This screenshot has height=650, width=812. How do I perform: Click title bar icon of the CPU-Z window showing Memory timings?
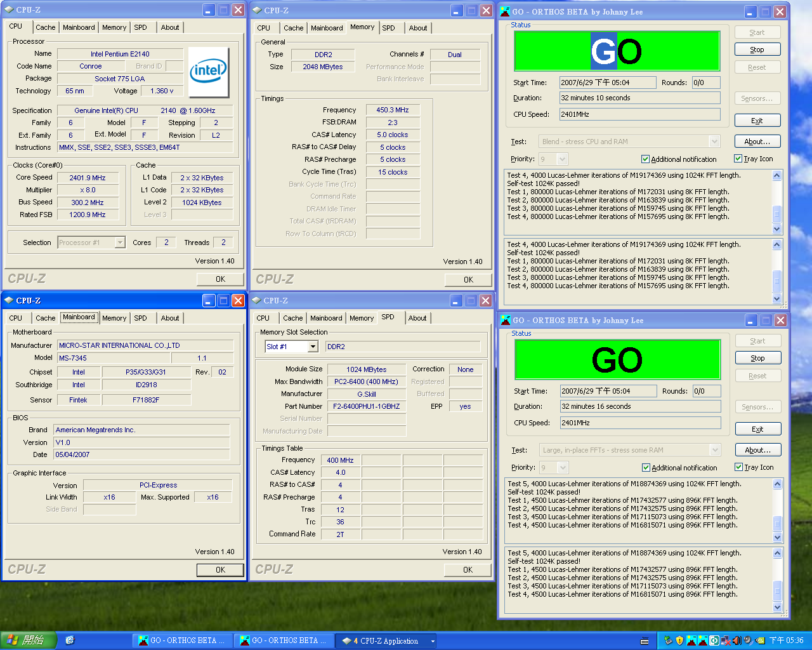click(257, 11)
